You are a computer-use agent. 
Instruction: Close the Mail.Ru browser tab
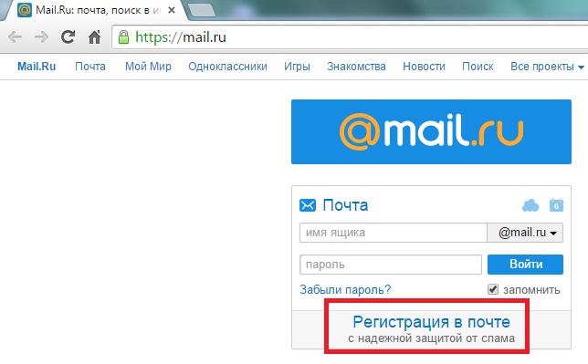(x=172, y=10)
